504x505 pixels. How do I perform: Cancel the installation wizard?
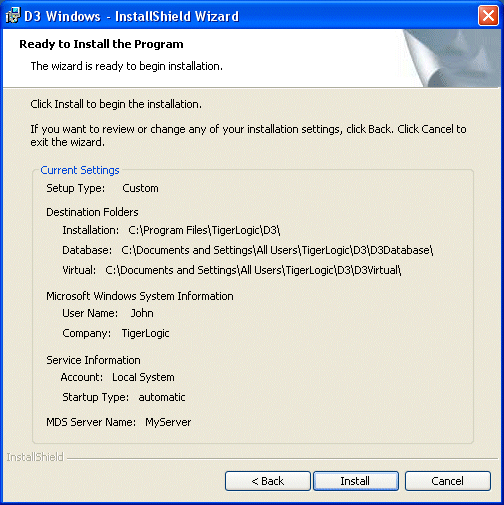point(447,481)
